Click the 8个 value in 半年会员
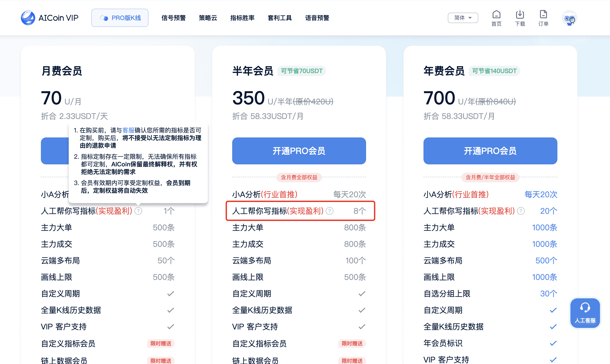The image size is (610, 364). (360, 211)
